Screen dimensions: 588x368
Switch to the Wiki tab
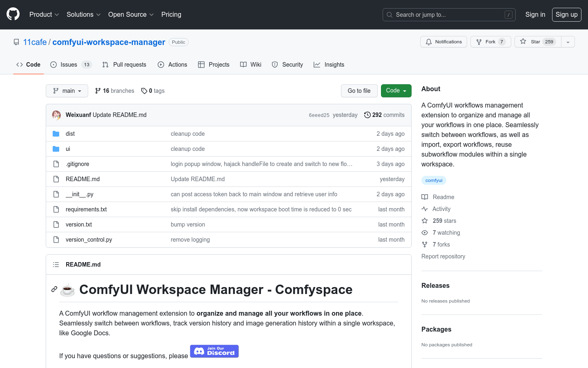click(x=251, y=65)
